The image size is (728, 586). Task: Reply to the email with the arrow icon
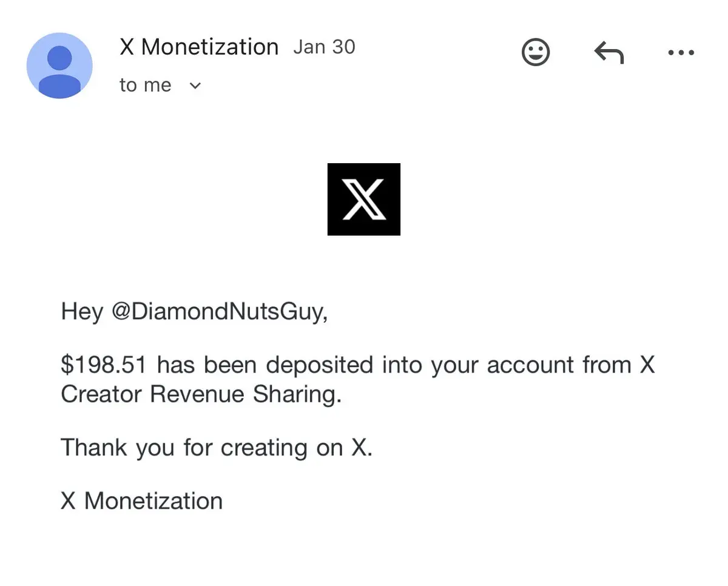click(x=608, y=53)
